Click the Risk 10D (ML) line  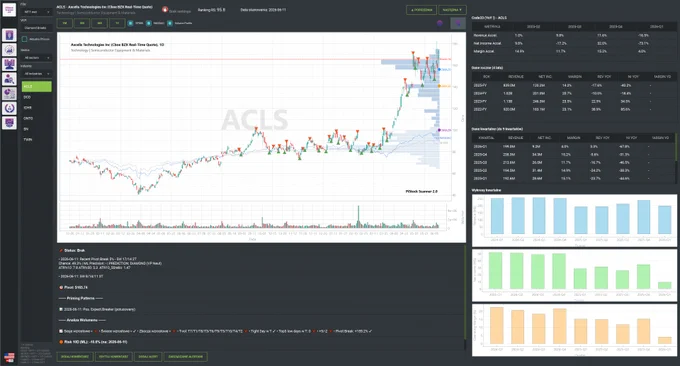point(93,342)
